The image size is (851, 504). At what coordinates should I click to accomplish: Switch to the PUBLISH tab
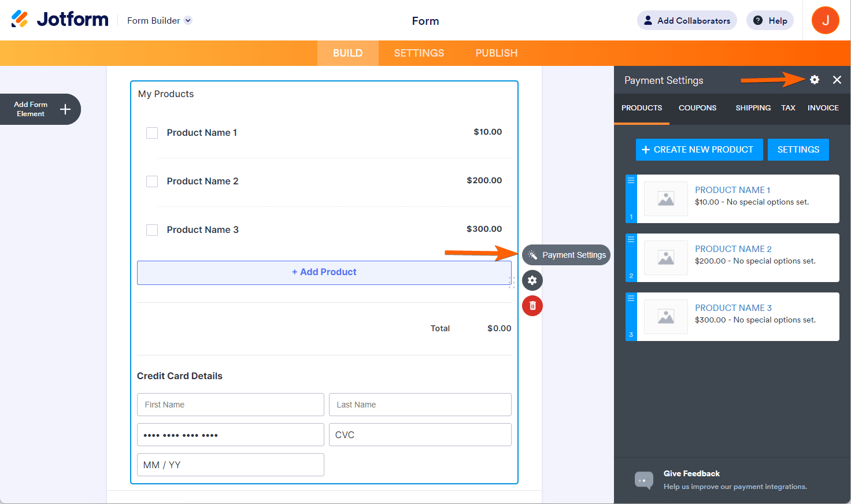[497, 53]
